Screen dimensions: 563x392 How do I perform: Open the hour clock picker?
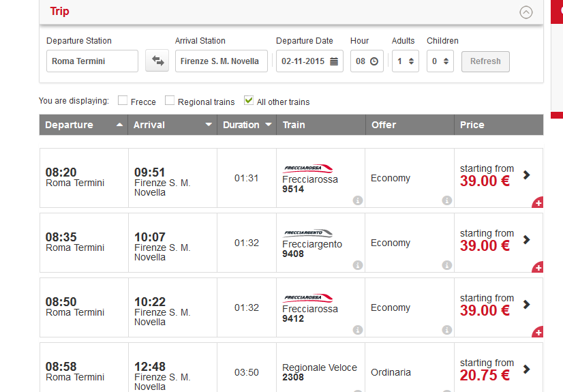(x=374, y=61)
